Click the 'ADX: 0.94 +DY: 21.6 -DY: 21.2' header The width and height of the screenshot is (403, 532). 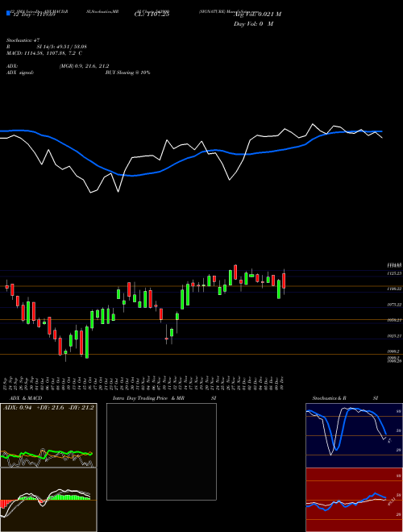click(48, 408)
